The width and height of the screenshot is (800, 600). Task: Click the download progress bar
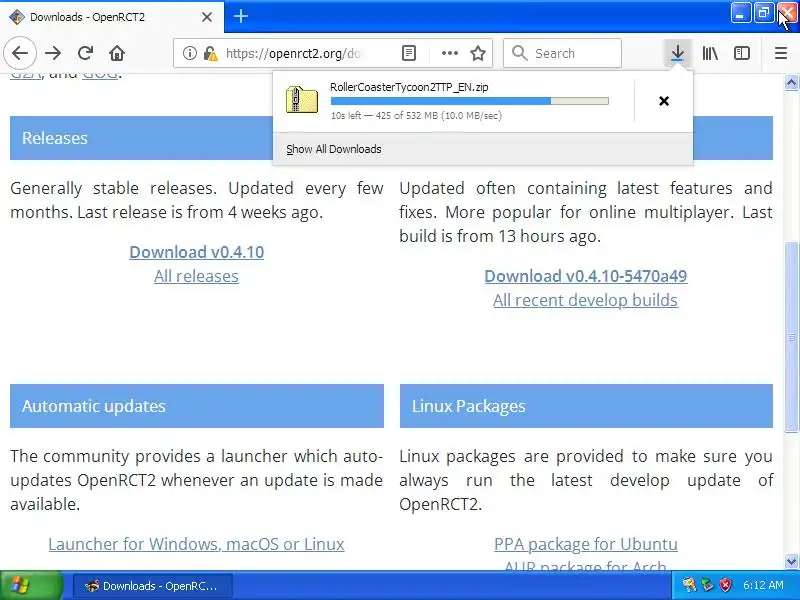point(469,101)
